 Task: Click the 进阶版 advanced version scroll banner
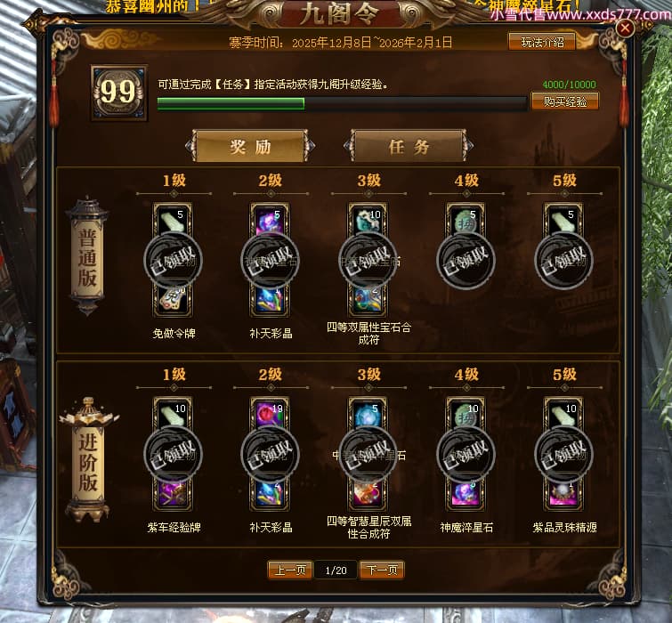point(88,461)
